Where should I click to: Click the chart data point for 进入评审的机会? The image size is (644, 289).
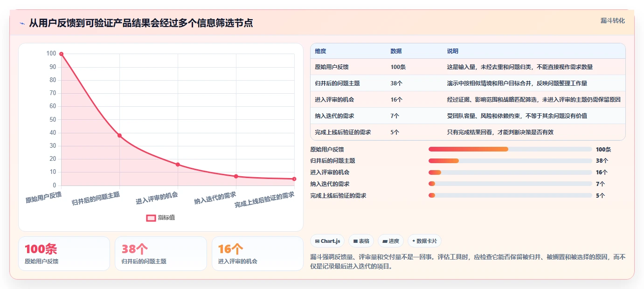point(178,165)
